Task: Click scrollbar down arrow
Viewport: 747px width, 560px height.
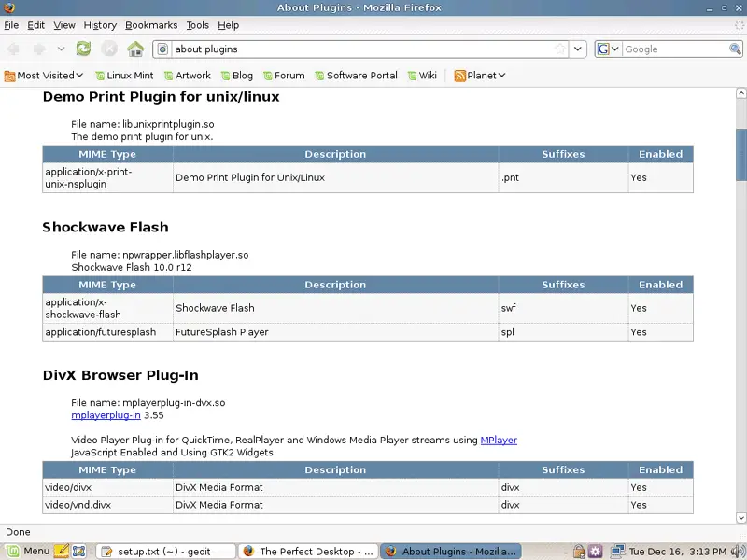Action: [x=740, y=518]
